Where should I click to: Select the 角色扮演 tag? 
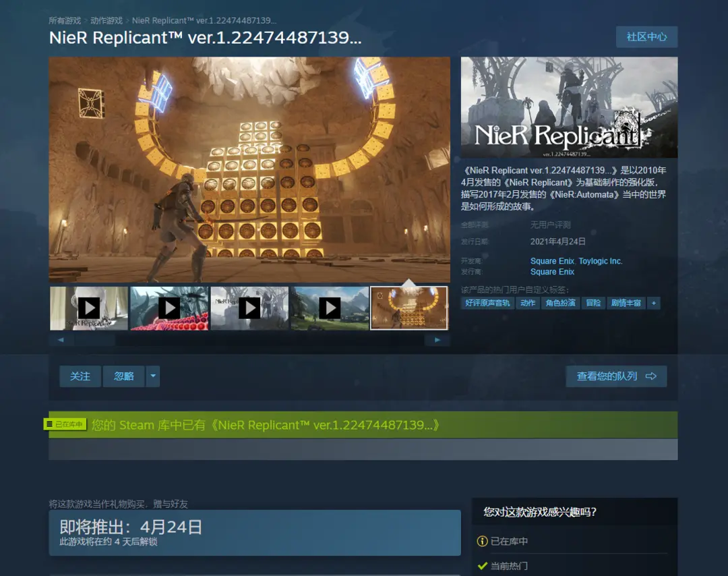[x=560, y=304]
